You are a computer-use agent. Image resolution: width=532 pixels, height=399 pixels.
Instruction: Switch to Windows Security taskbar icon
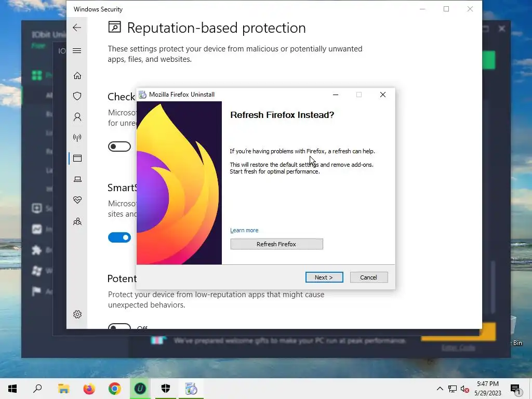click(166, 389)
